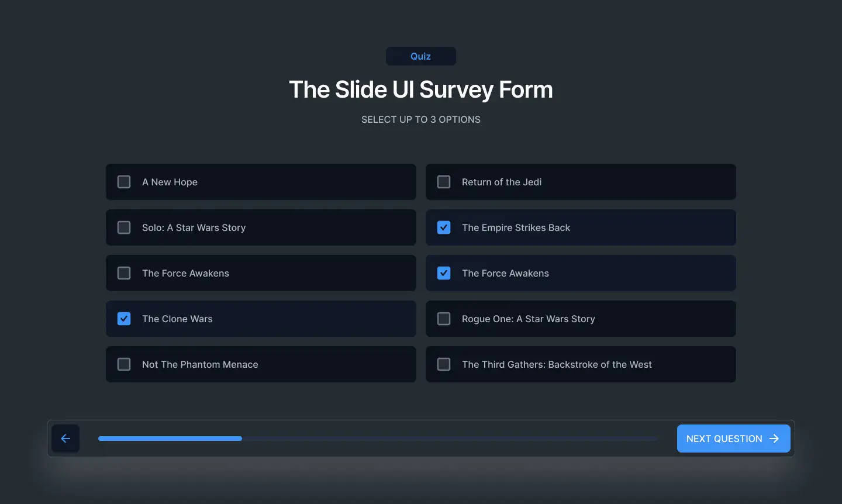The height and width of the screenshot is (504, 842).
Task: Click the NEXT QUESTION button
Action: point(733,439)
